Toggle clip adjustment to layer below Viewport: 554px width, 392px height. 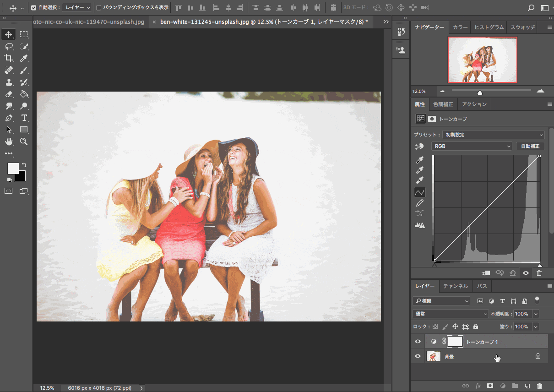click(486, 273)
